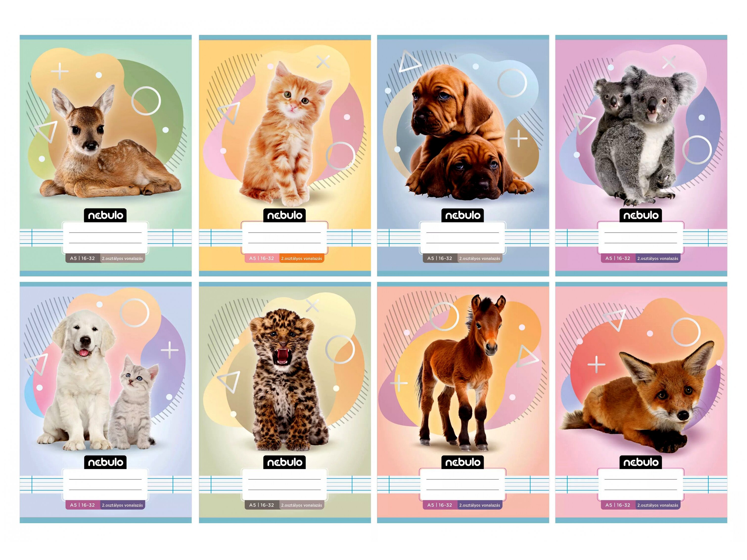Click the nebulo logo under the koalas
Image resolution: width=747 pixels, height=560 pixels.
click(641, 215)
